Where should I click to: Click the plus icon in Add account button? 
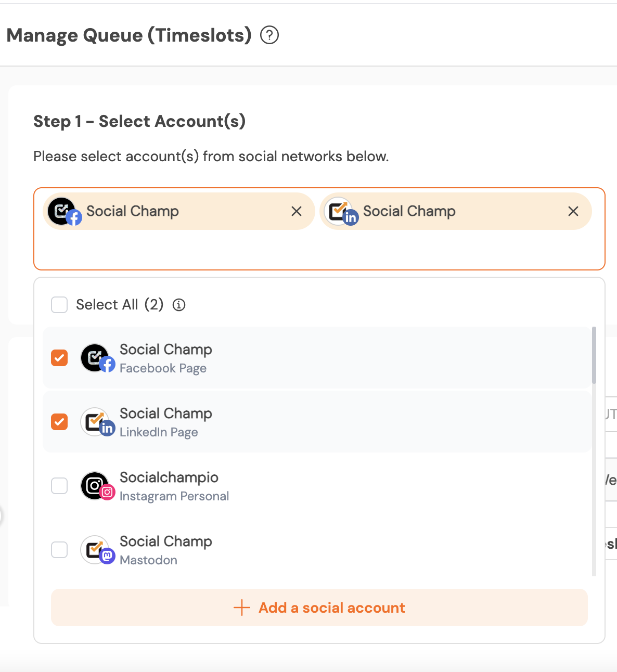pos(242,608)
